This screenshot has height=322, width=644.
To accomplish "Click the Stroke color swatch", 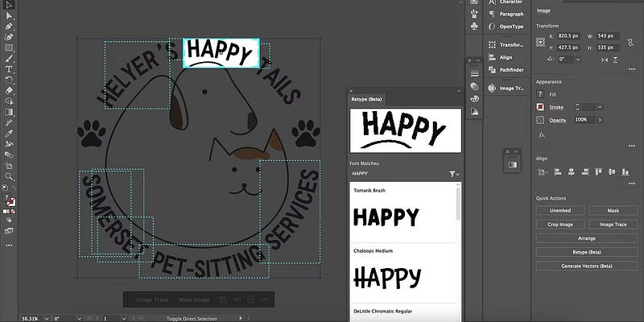I will 541,106.
